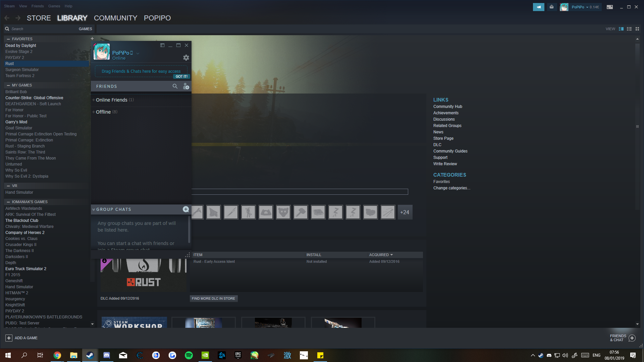The height and width of the screenshot is (362, 644).
Task: Sort DLC by Acquired column
Action: pyautogui.click(x=381, y=255)
